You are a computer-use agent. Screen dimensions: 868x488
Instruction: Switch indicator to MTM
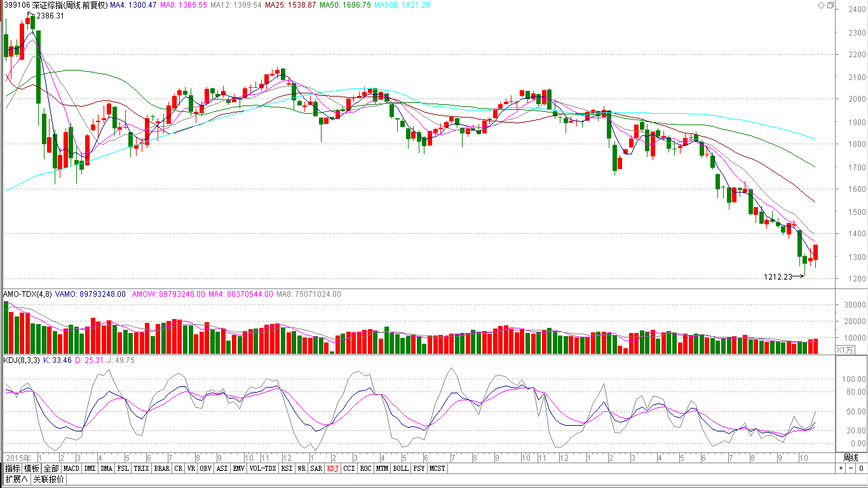(x=382, y=468)
